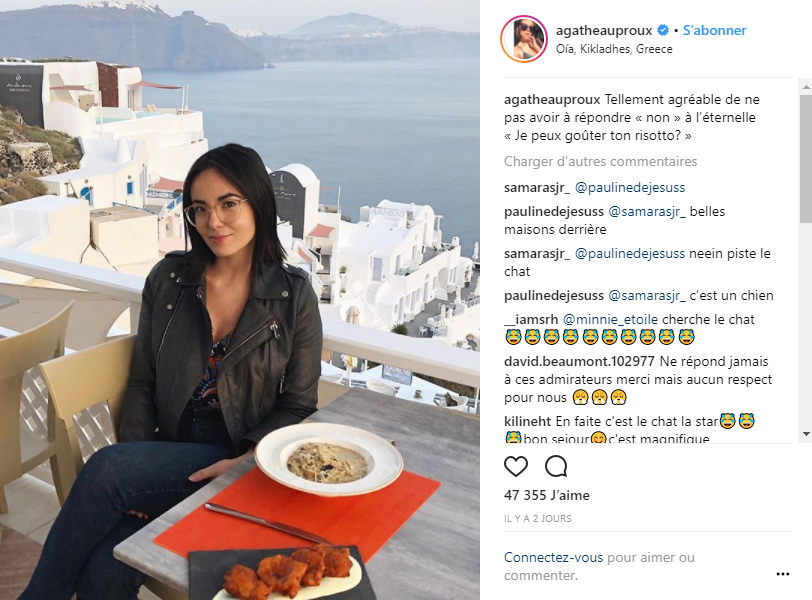Click Connectez-vous to log in
The width and height of the screenshot is (812, 600).
pos(553,558)
